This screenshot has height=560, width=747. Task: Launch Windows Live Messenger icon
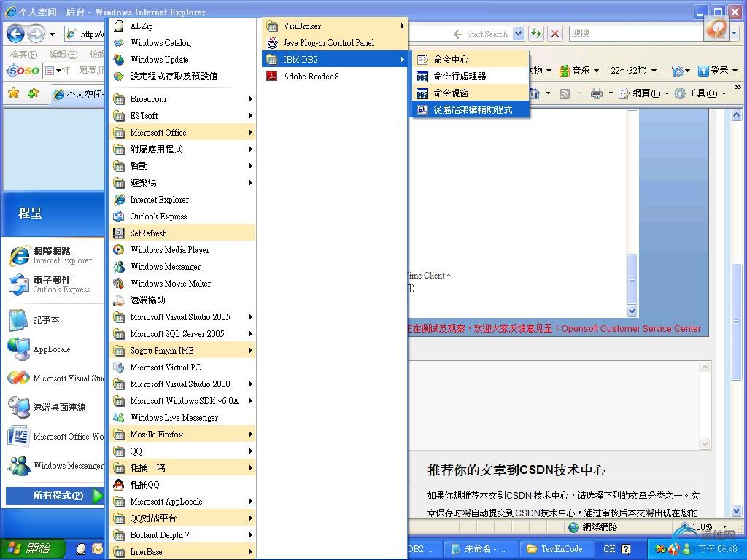pyautogui.click(x=119, y=418)
